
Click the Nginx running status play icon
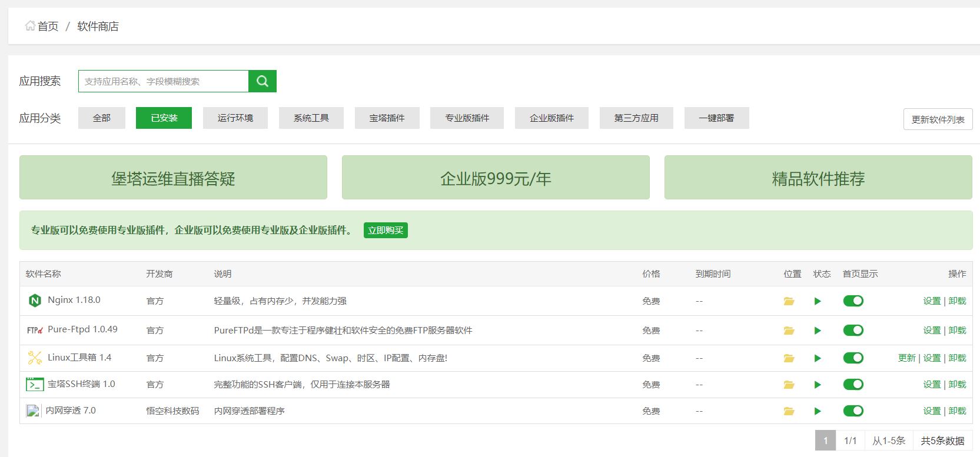(x=818, y=301)
